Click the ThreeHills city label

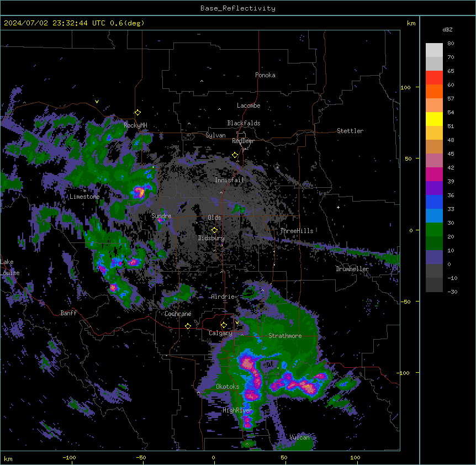pos(297,231)
